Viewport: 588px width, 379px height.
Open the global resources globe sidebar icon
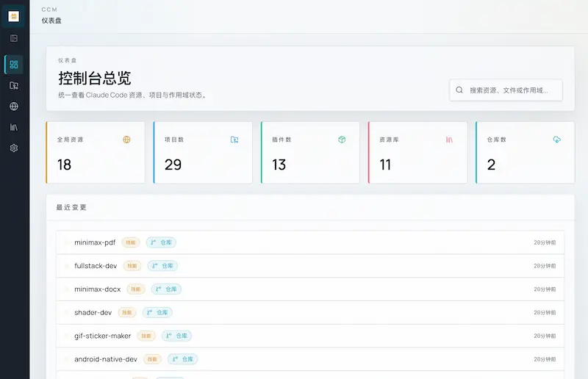14,107
